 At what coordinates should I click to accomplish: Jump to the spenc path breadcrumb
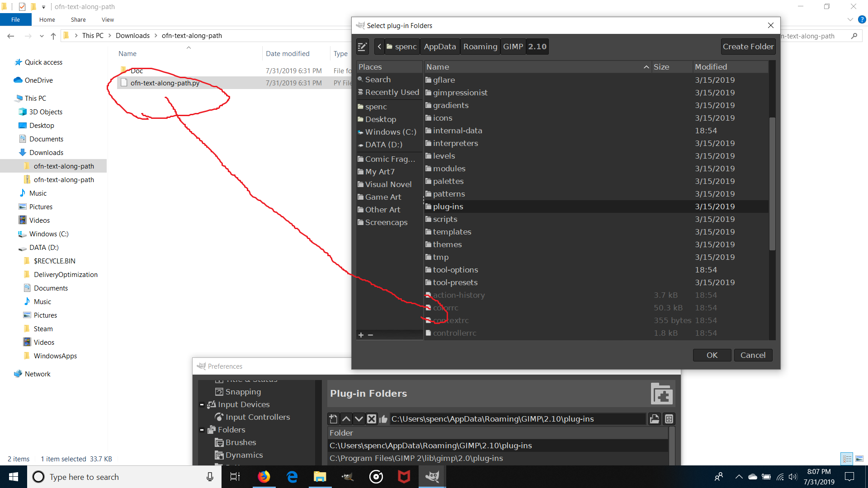click(401, 47)
